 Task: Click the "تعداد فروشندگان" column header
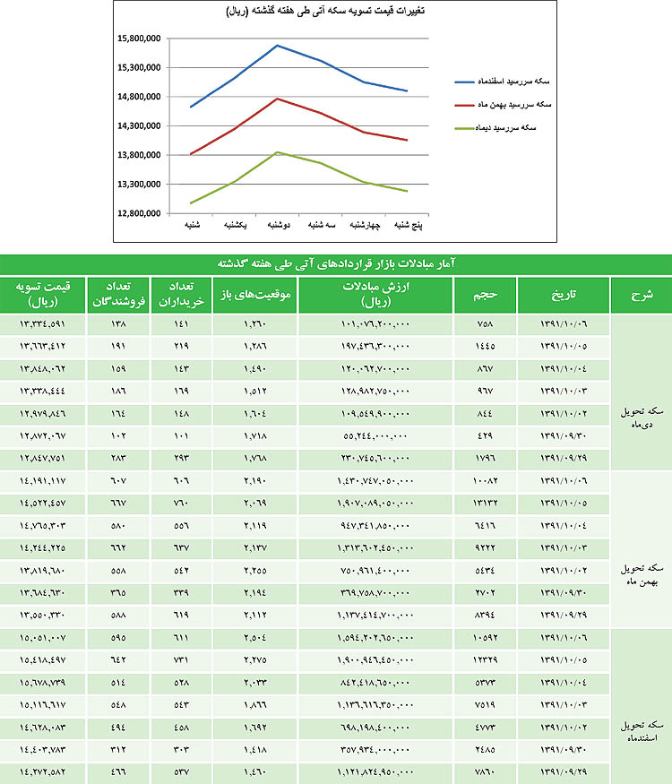tap(118, 295)
